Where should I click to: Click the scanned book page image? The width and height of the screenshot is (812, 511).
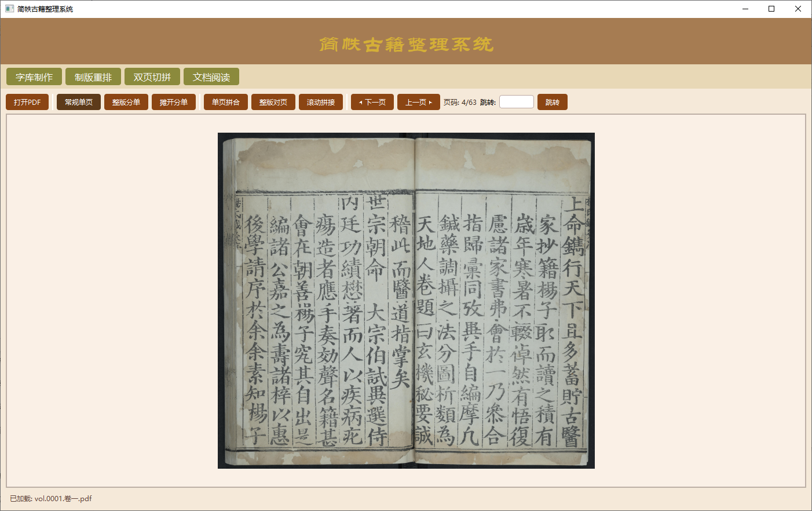tap(406, 301)
